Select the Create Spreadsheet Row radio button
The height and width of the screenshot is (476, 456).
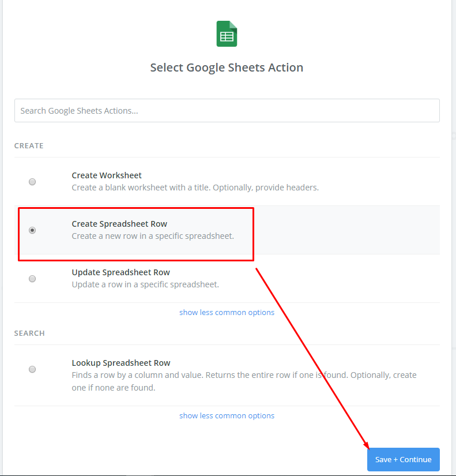coord(32,230)
